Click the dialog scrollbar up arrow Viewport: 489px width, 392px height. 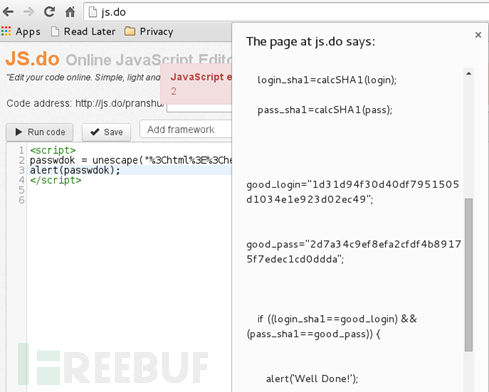[x=469, y=74]
